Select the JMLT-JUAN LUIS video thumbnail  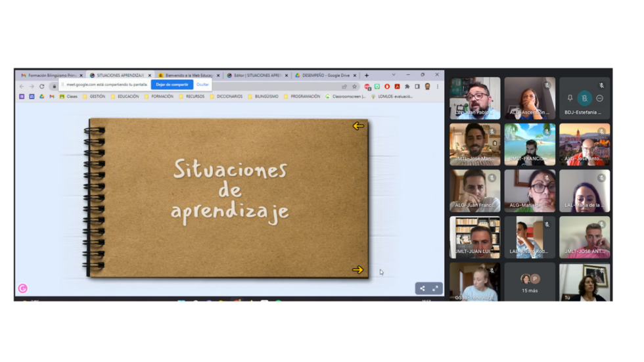(474, 237)
